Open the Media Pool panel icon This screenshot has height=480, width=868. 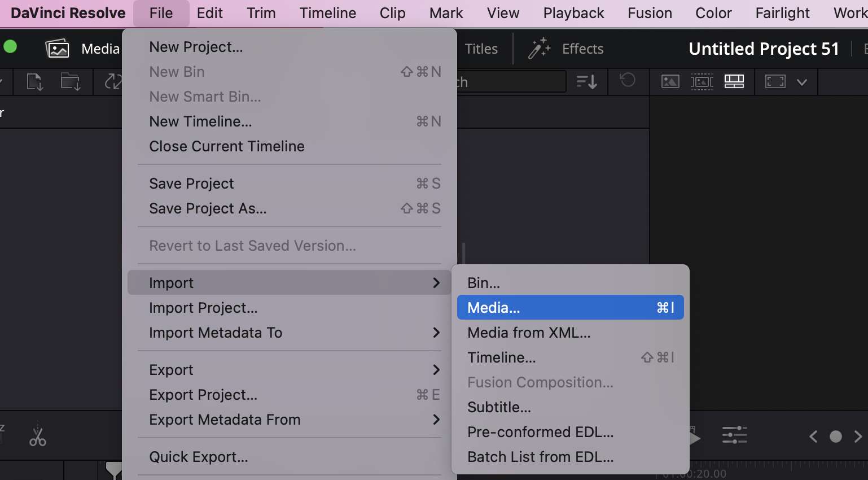pyautogui.click(x=57, y=49)
